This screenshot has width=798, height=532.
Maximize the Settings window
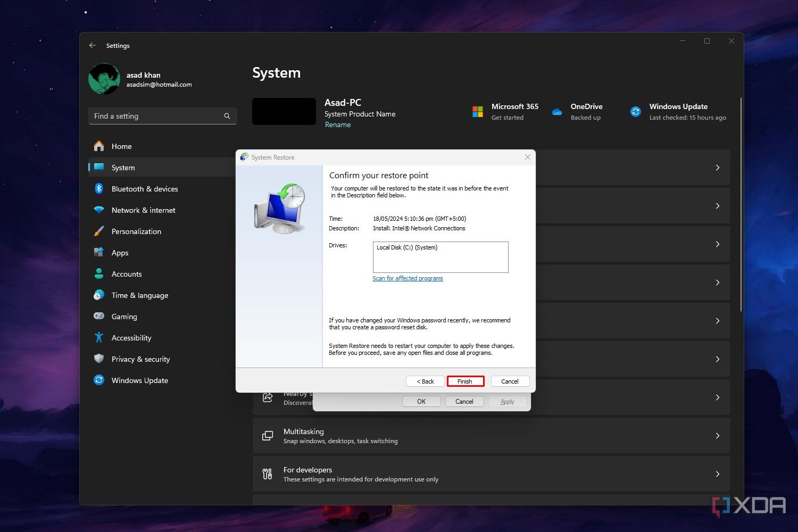(707, 41)
